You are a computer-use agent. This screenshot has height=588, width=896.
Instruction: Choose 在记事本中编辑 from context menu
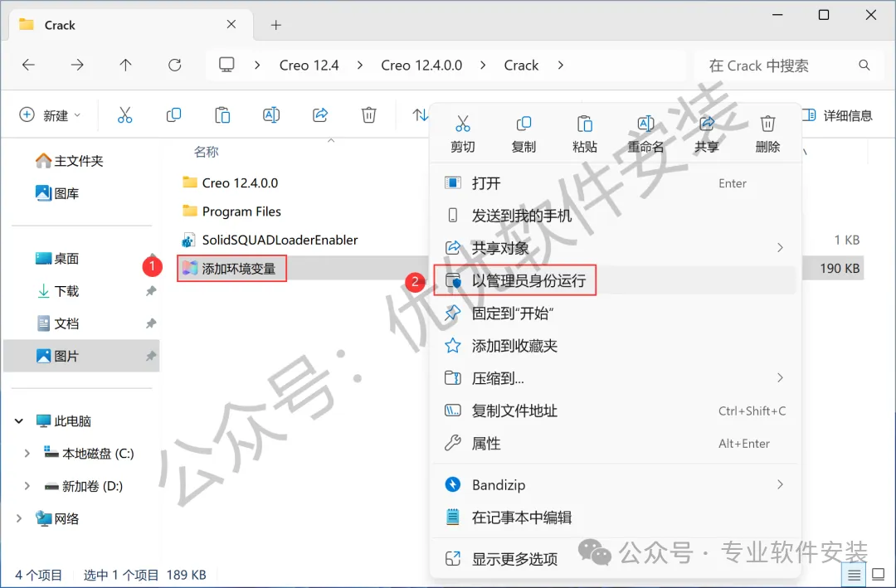pos(614,518)
